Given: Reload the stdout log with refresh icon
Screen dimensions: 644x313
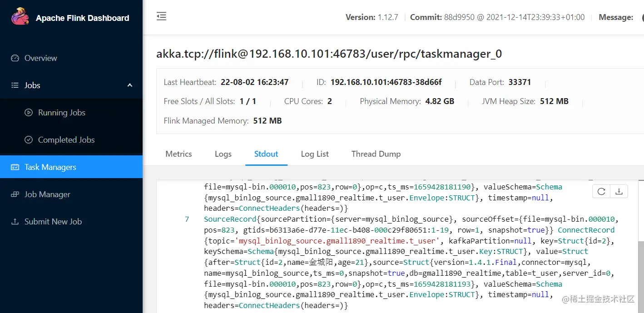Looking at the screenshot, I should pos(601,192).
